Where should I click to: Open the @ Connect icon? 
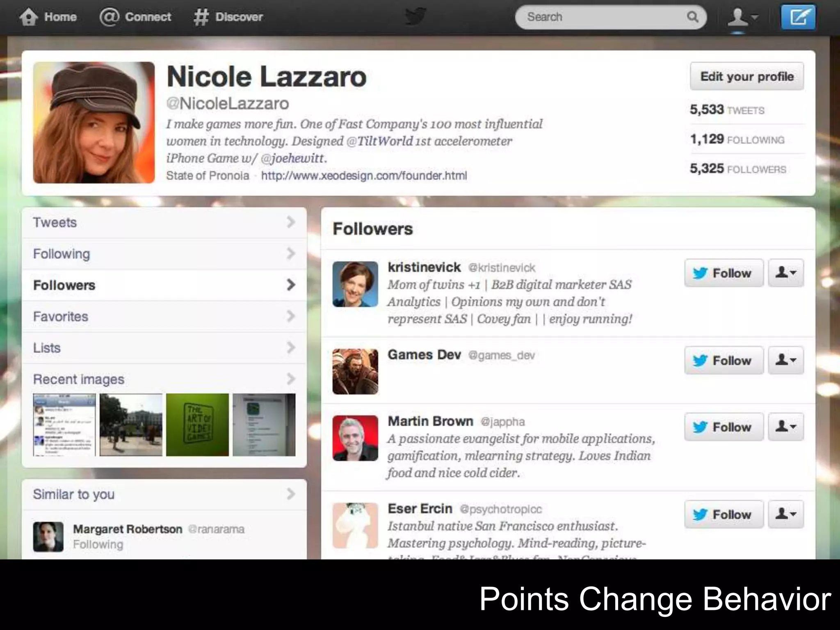pyautogui.click(x=109, y=17)
